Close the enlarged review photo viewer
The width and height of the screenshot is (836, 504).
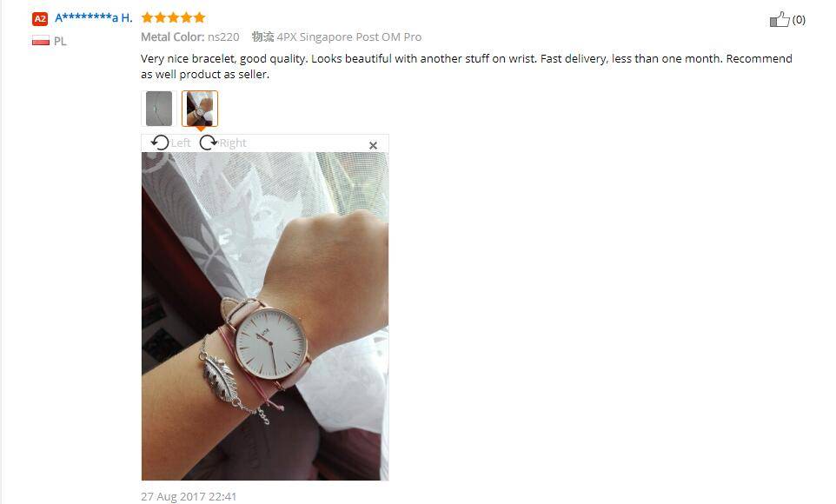click(x=373, y=145)
